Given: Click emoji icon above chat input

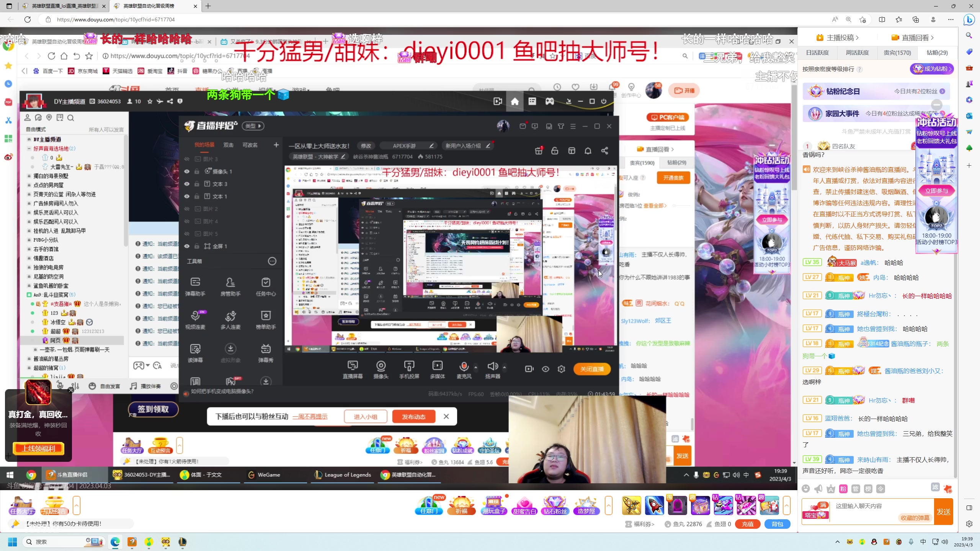Looking at the screenshot, I should coord(806,489).
